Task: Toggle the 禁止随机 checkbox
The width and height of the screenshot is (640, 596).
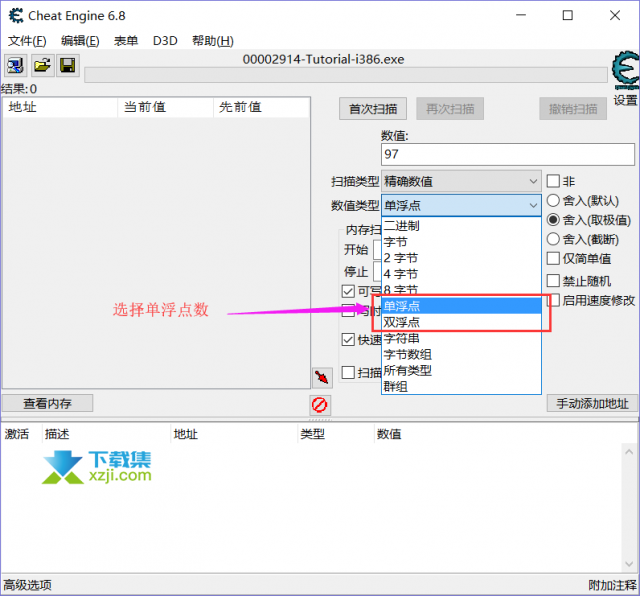Action: coord(553,281)
